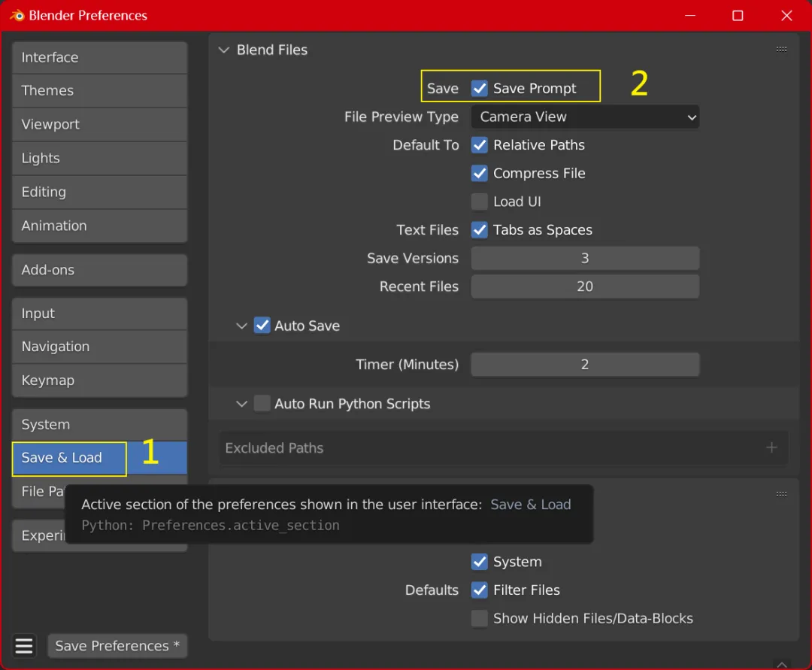812x670 pixels.
Task: Open the hamburger preferences menu
Action: (x=24, y=646)
